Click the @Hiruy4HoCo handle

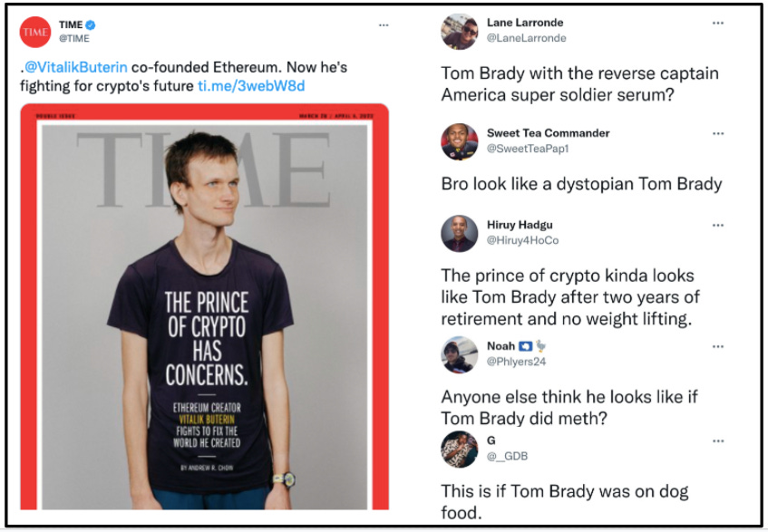(522, 240)
